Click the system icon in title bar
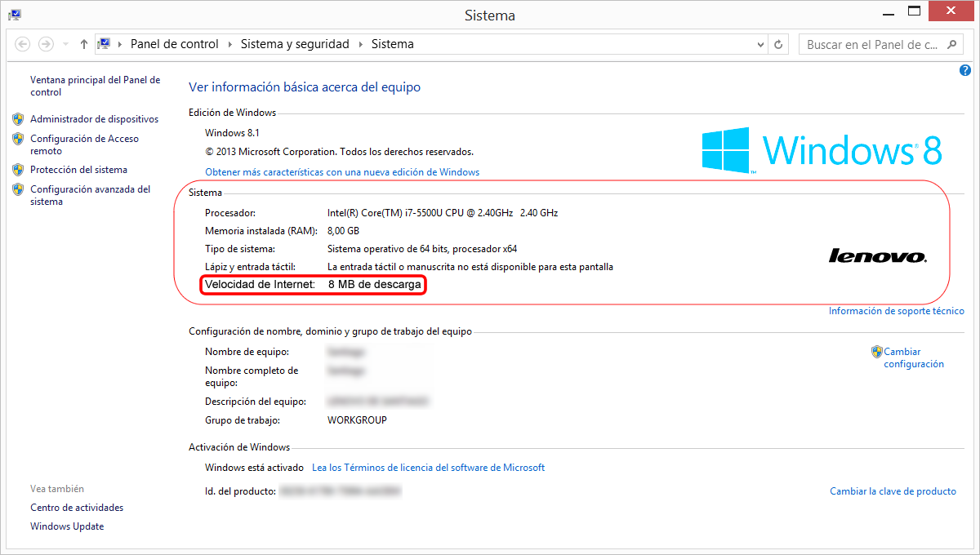Image resolution: width=980 pixels, height=555 pixels. pos(14,15)
